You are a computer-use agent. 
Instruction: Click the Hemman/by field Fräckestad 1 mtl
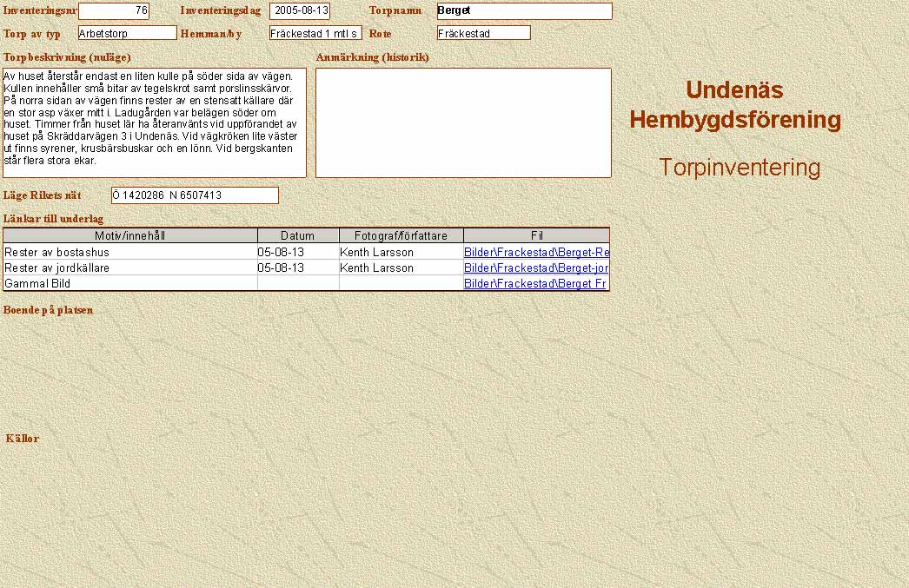[x=315, y=33]
